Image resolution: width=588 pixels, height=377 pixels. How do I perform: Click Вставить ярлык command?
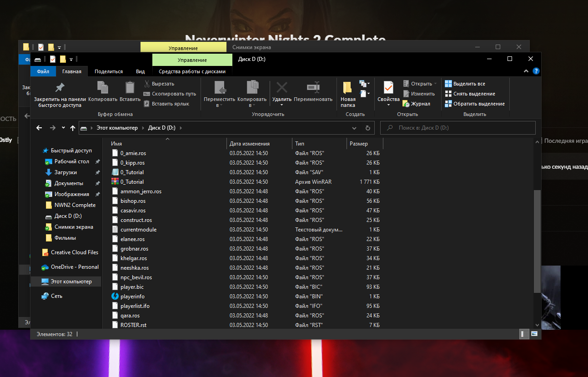pyautogui.click(x=166, y=104)
